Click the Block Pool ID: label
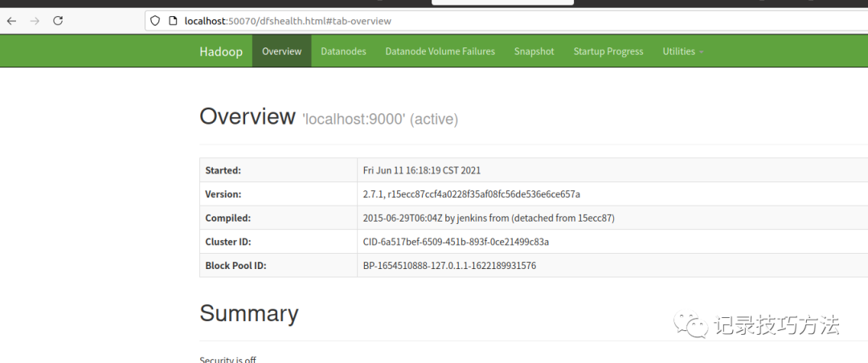This screenshot has height=363, width=868. [235, 266]
